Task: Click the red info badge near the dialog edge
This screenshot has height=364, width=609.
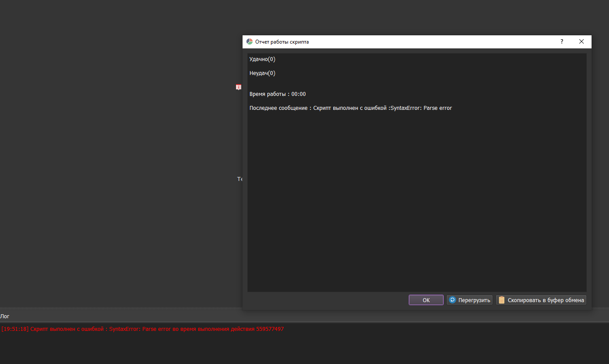Action: [x=239, y=87]
